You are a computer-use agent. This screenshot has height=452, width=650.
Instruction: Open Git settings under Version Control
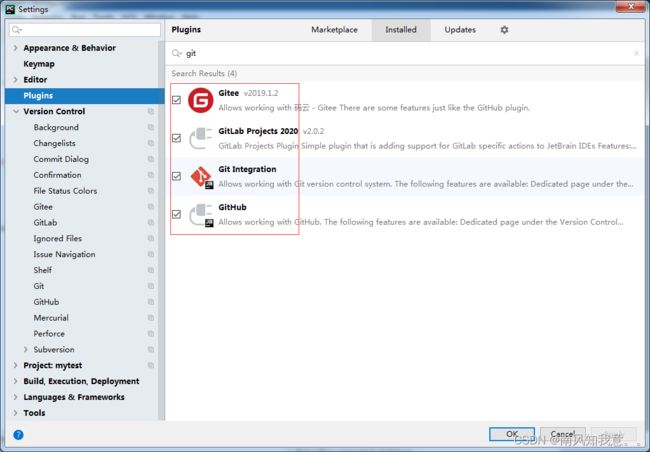[39, 286]
